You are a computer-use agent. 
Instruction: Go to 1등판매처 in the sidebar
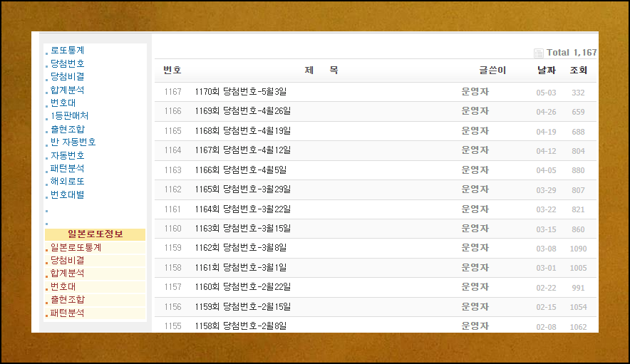[69, 115]
